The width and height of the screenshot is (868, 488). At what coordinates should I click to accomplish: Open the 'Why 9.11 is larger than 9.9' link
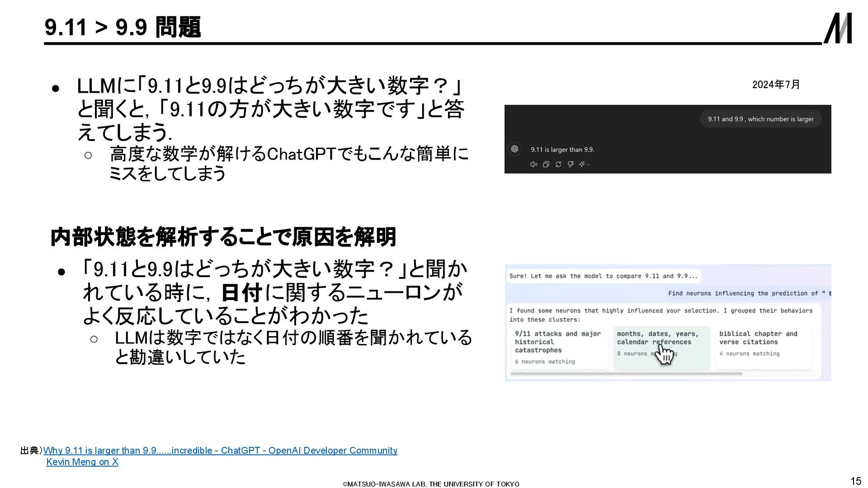tap(220, 450)
